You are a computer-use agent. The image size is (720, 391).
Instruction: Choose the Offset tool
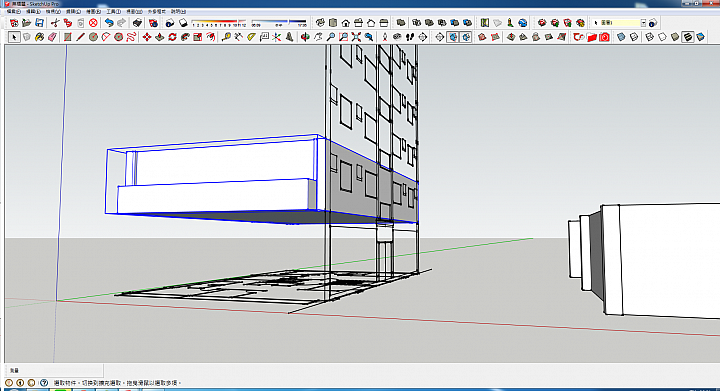click(x=211, y=37)
